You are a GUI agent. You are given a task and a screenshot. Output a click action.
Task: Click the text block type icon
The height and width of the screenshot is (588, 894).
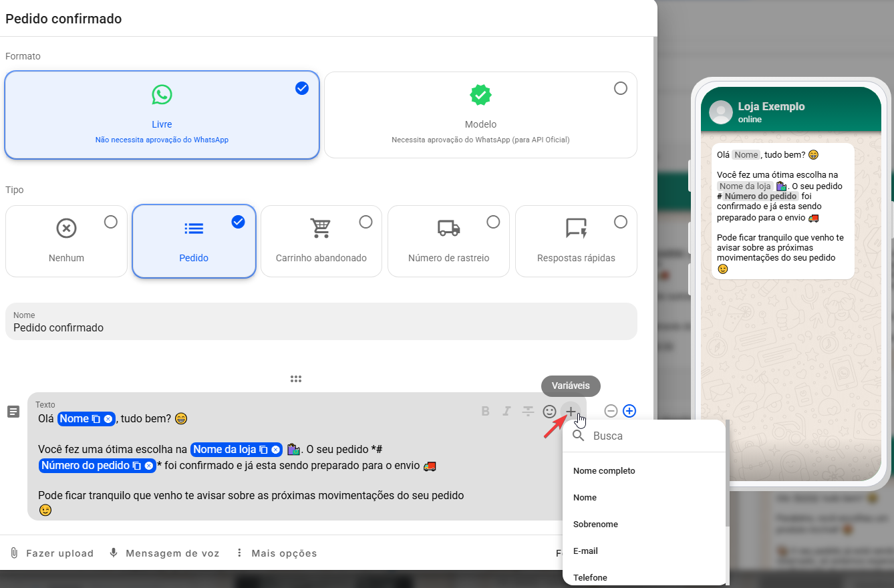tap(13, 412)
